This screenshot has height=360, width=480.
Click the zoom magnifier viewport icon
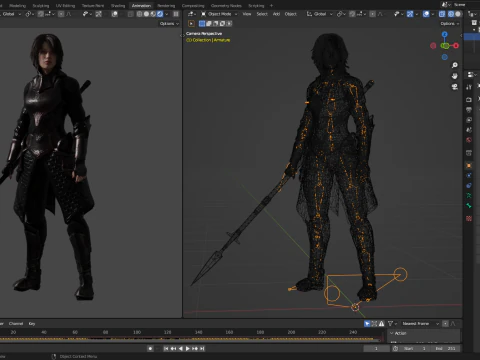pos(455,65)
